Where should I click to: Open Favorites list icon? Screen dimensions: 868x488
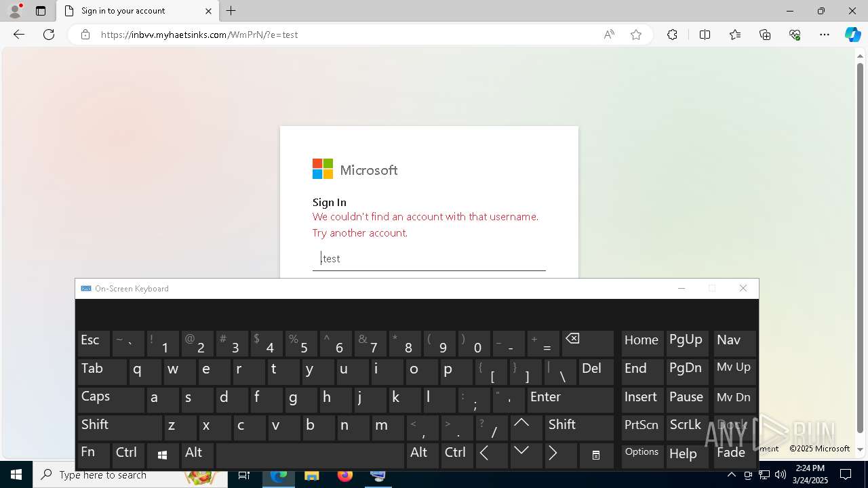(735, 35)
